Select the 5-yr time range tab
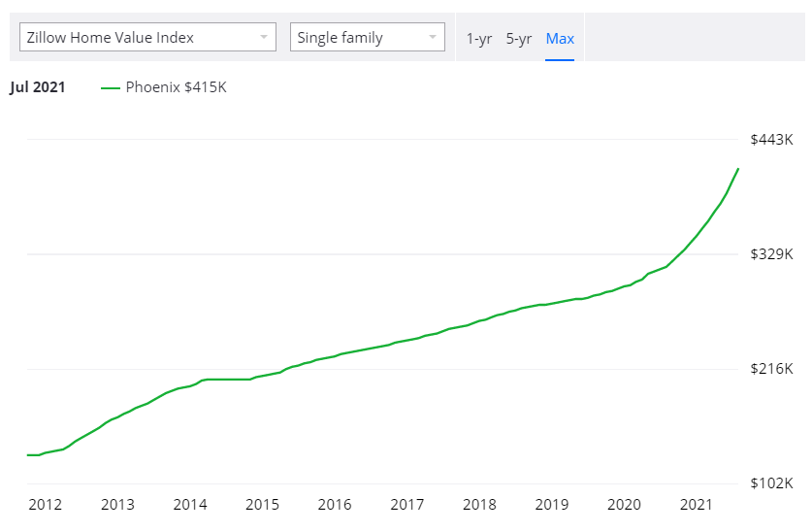This screenshot has width=812, height=532. [x=519, y=39]
